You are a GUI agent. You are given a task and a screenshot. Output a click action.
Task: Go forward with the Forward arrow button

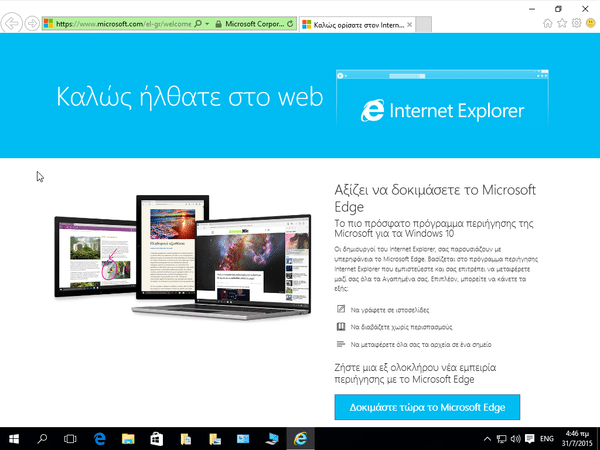coord(32,24)
